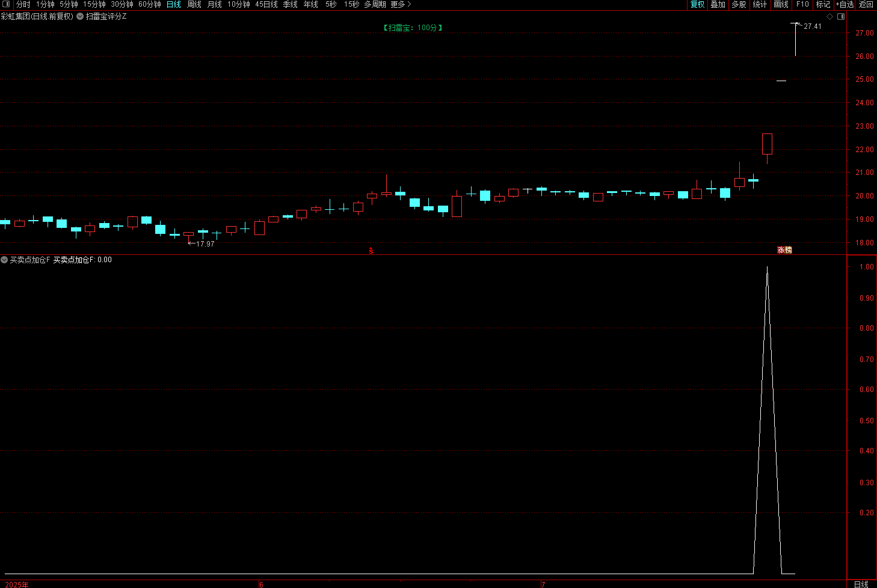Select the 45日线 period
The height and width of the screenshot is (588, 877).
coord(266,4)
